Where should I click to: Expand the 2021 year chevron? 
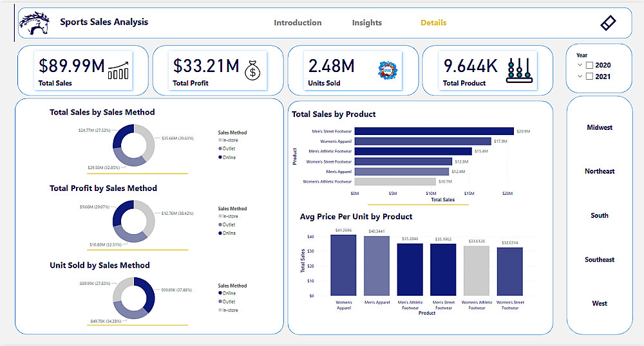point(580,77)
